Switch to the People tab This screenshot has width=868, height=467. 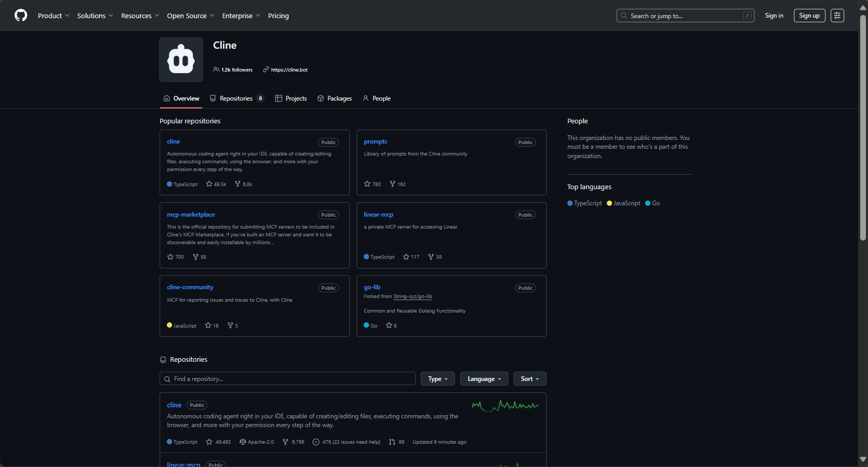[x=376, y=98]
